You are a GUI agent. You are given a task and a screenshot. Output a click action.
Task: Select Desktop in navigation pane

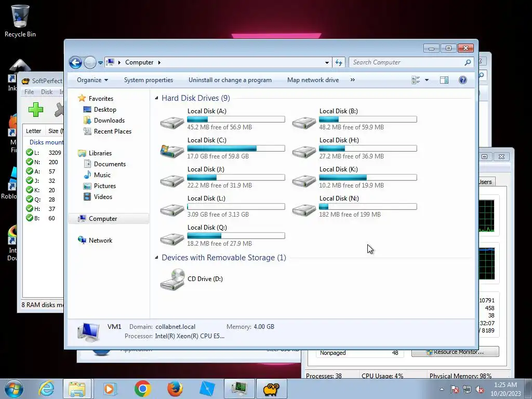pyautogui.click(x=105, y=110)
